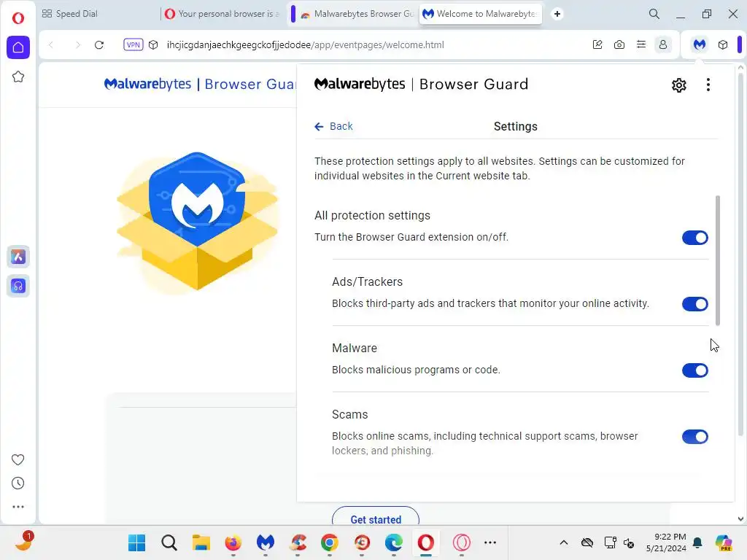Open the edit pinboard icon in address bar
747x560 pixels.
597,44
